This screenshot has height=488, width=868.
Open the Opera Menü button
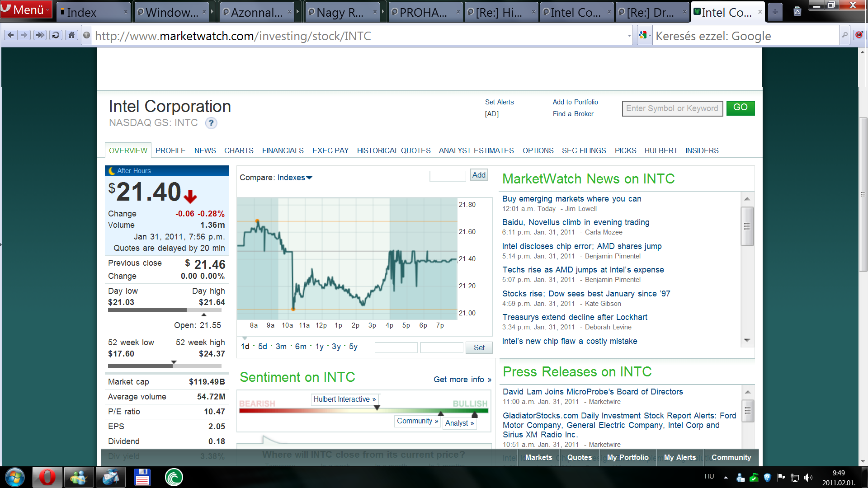point(26,9)
